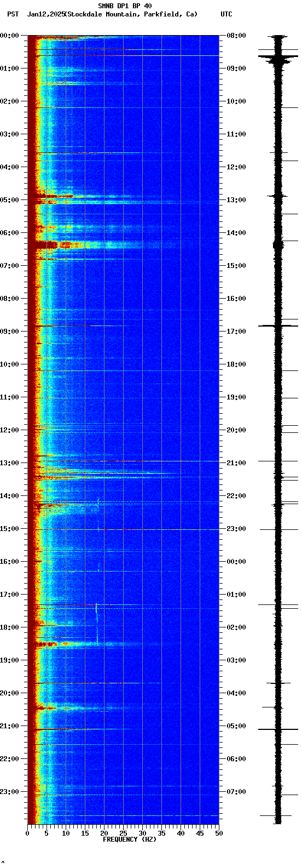The width and height of the screenshot is (302, 868).
Task: Click the UTC time label '17:00'
Action: [236, 332]
